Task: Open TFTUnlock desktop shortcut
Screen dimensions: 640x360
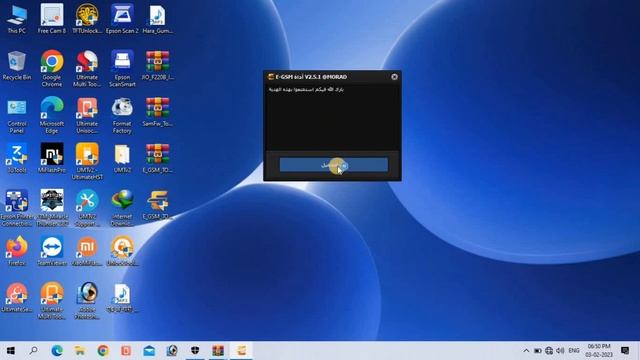Action: pos(87,19)
